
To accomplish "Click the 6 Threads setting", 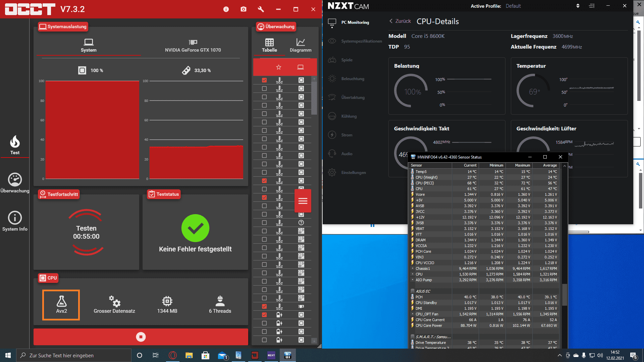I will (x=220, y=305).
